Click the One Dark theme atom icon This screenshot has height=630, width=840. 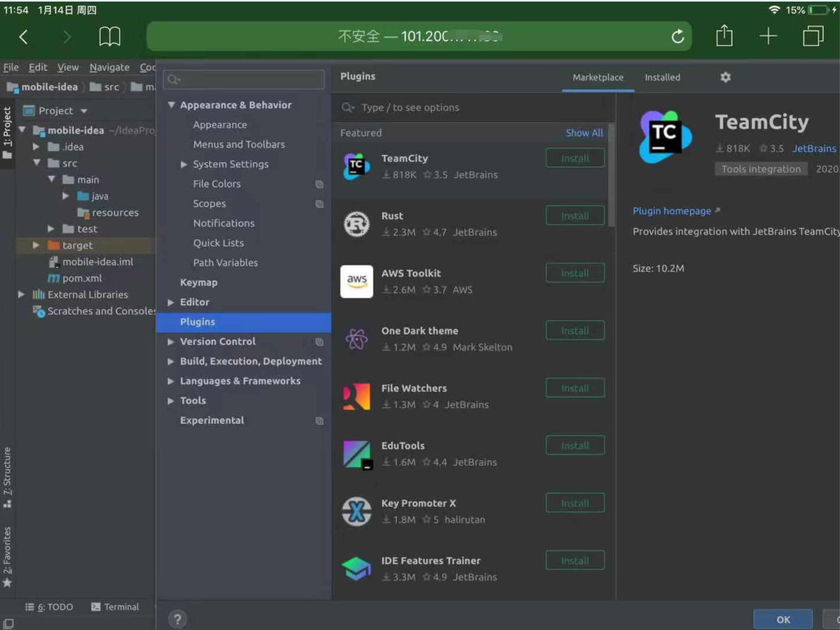pos(356,339)
